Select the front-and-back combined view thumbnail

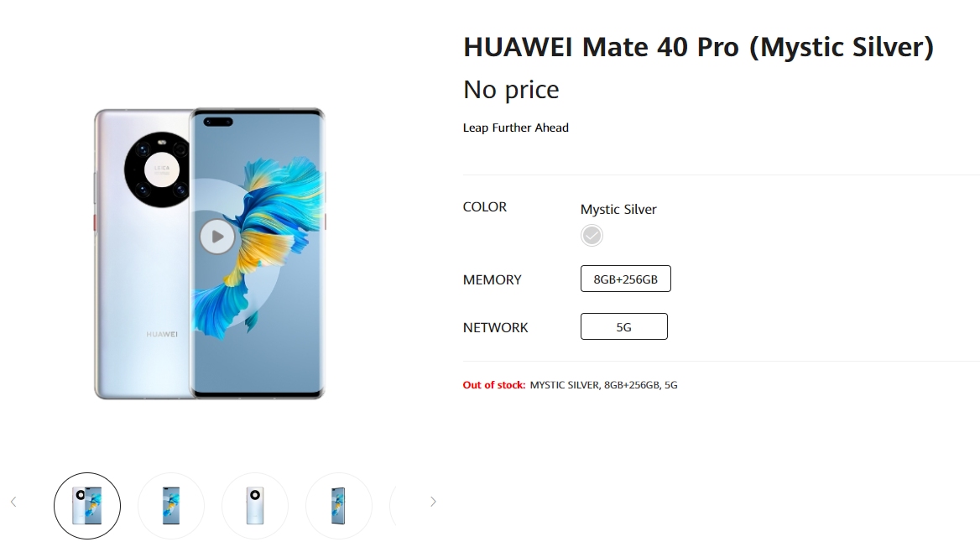tap(87, 506)
